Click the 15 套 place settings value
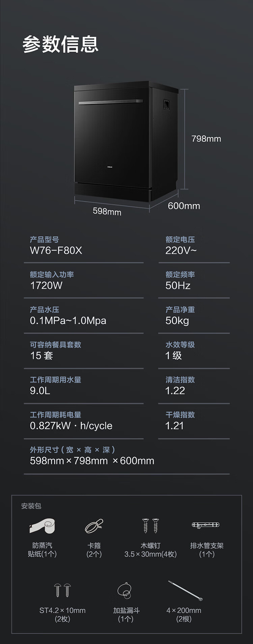Viewport: 253px width, 644px height. (41, 356)
